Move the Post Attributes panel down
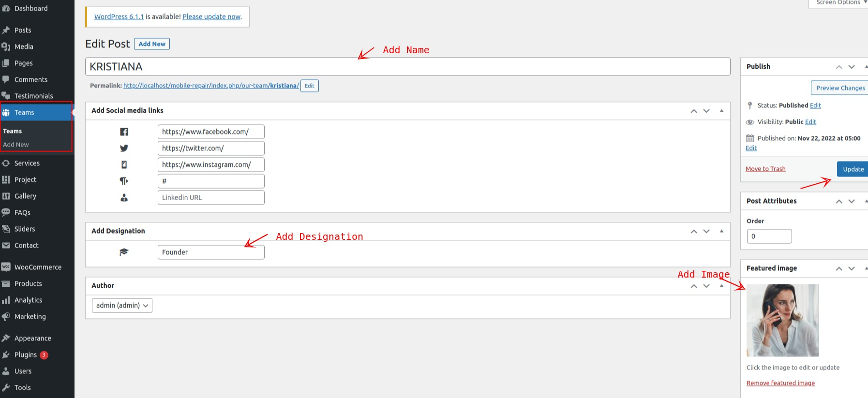 click(852, 201)
